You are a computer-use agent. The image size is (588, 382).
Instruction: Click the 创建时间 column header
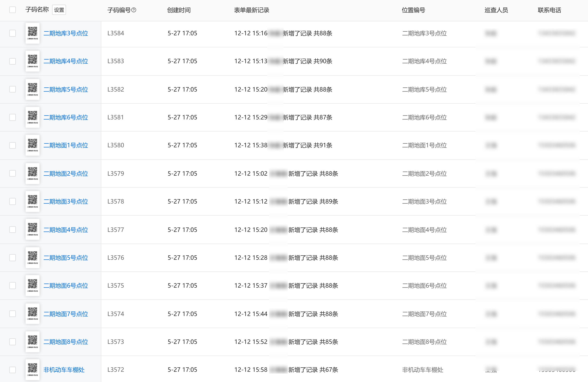point(179,10)
